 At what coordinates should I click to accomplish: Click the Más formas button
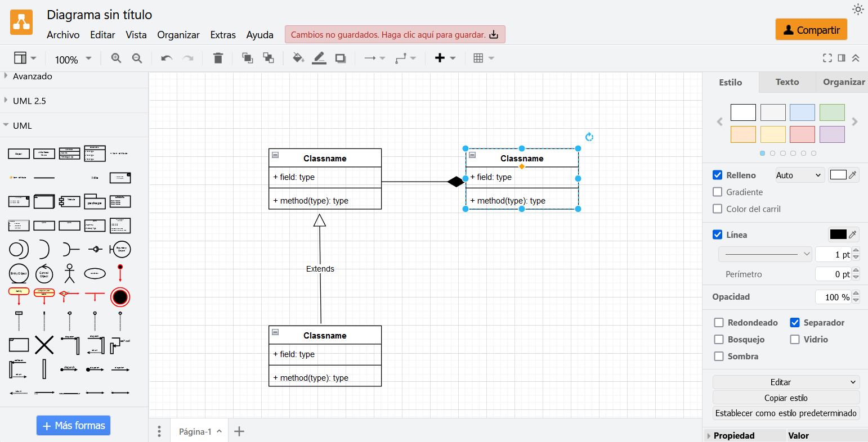tap(73, 426)
